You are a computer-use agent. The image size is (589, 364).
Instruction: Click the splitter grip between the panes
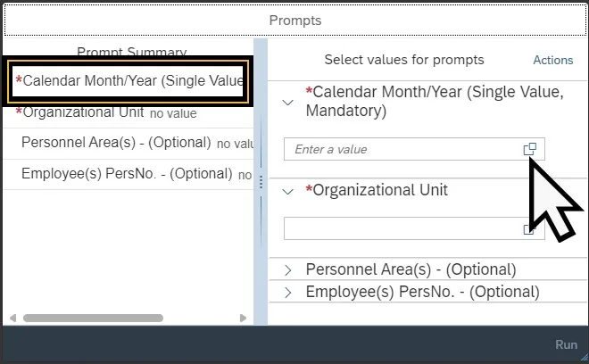(x=261, y=182)
